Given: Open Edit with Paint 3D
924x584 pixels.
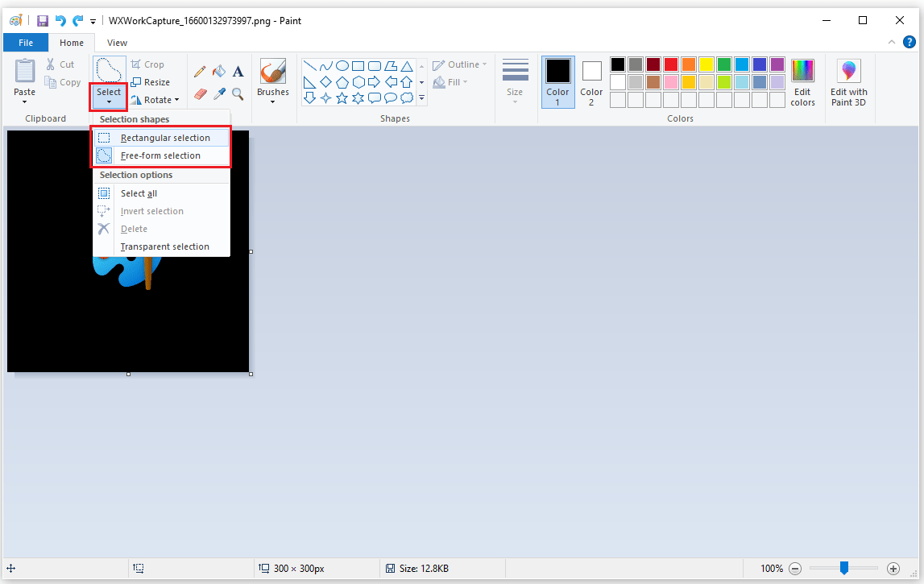Looking at the screenshot, I should (x=848, y=81).
